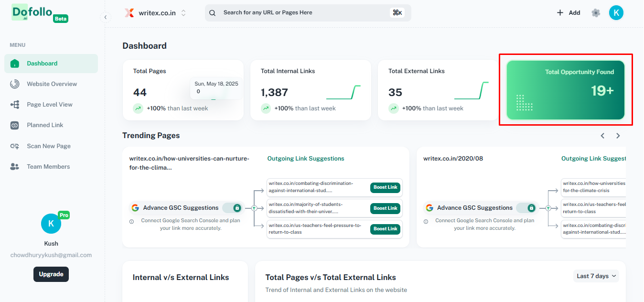Open the Last 7 days range dropdown

tap(596, 276)
